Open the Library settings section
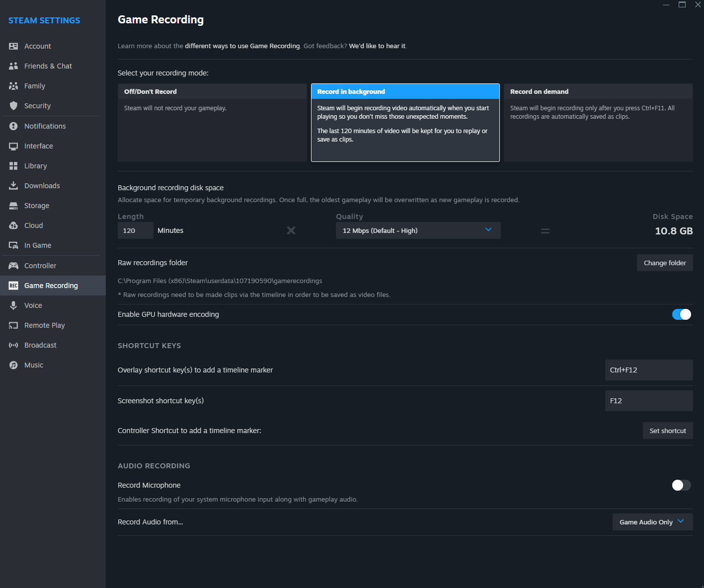 click(x=35, y=166)
